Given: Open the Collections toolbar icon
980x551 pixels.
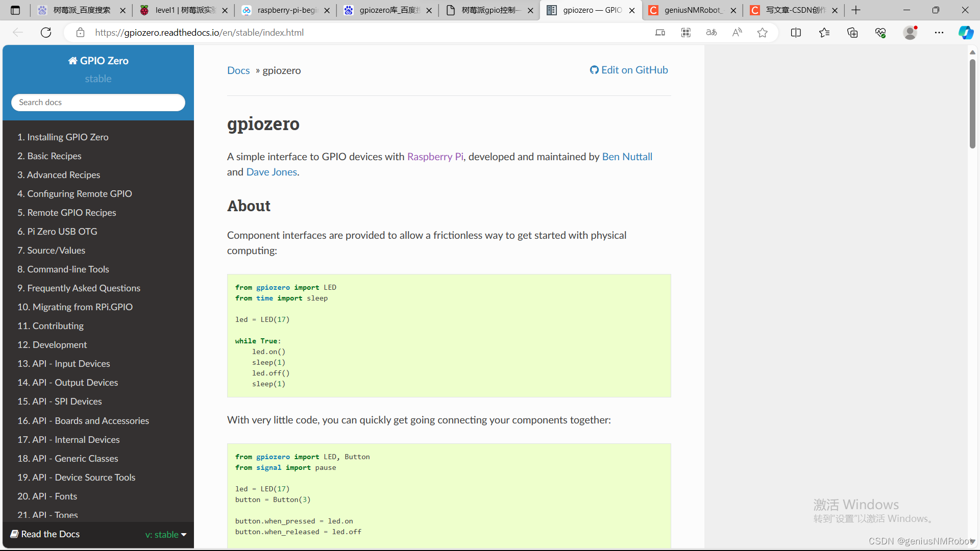Looking at the screenshot, I should pyautogui.click(x=852, y=33).
